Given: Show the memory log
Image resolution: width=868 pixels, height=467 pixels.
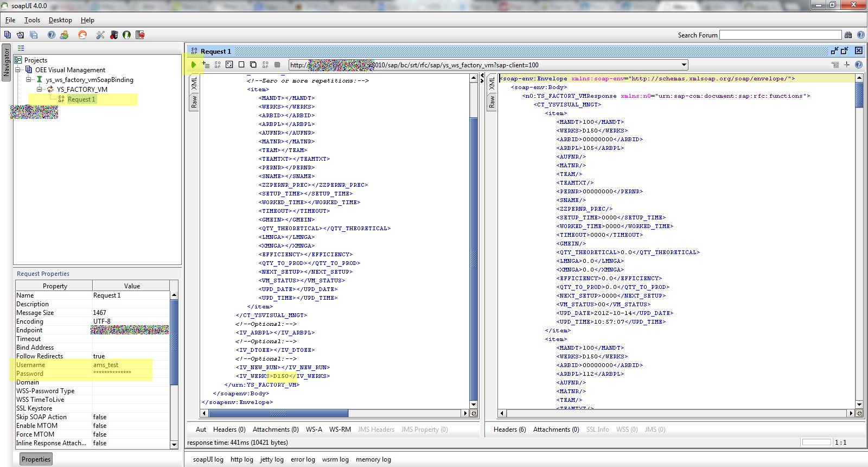Looking at the screenshot, I should (373, 459).
